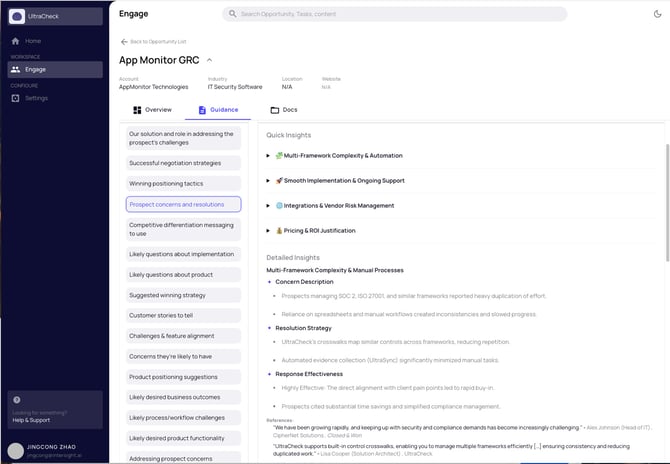Image resolution: width=670 pixels, height=464 pixels.
Task: Click the 'Detailed Insights' section heading
Action: 293,258
